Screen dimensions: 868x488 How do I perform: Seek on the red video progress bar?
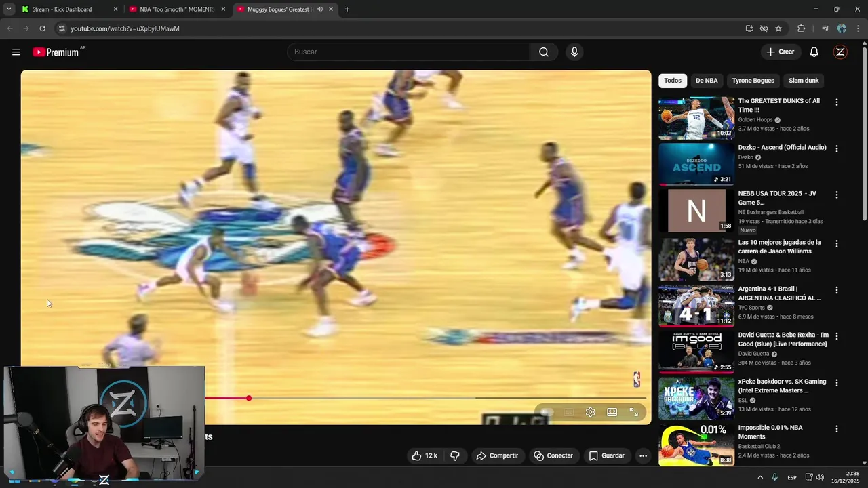[x=226, y=399]
